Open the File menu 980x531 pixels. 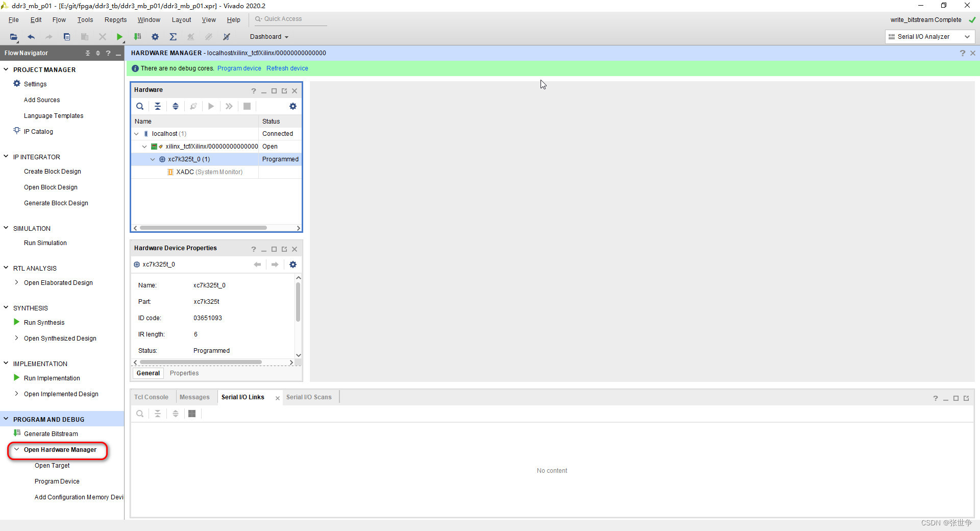14,20
